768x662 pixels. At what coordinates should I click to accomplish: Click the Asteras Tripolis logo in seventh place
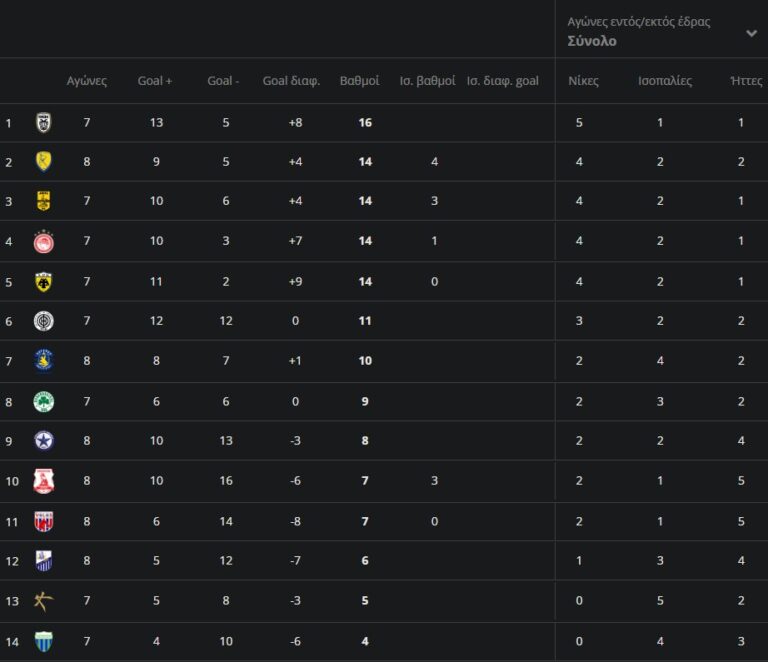tap(43, 361)
